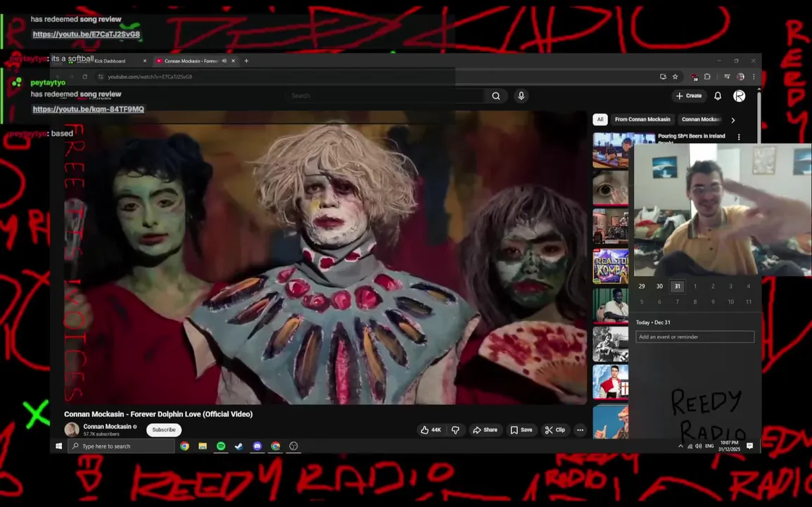The width and height of the screenshot is (812, 507).
Task: Click the Forever Dolphin Love video title
Action: point(158,414)
